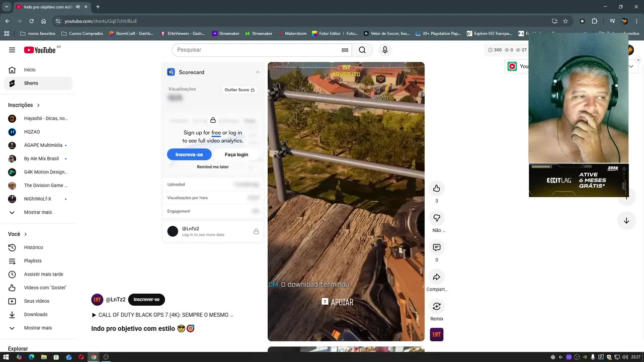Open the browser extensions puzzle icon

[x=595, y=21]
